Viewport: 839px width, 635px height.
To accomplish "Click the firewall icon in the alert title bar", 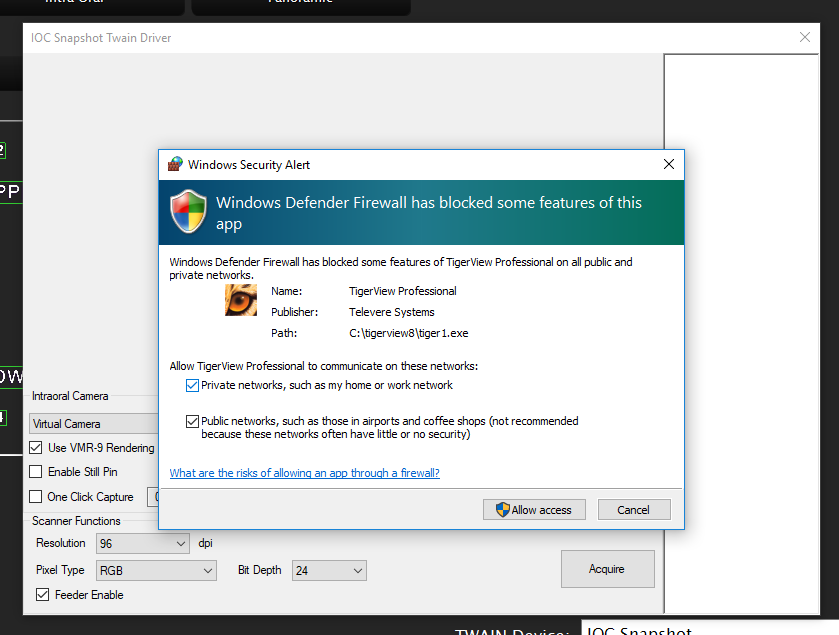I will [175, 164].
